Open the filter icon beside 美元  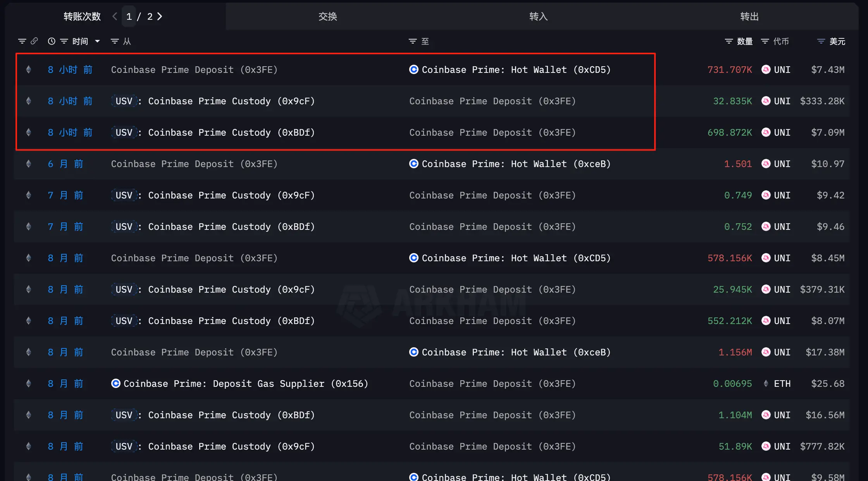coord(821,41)
